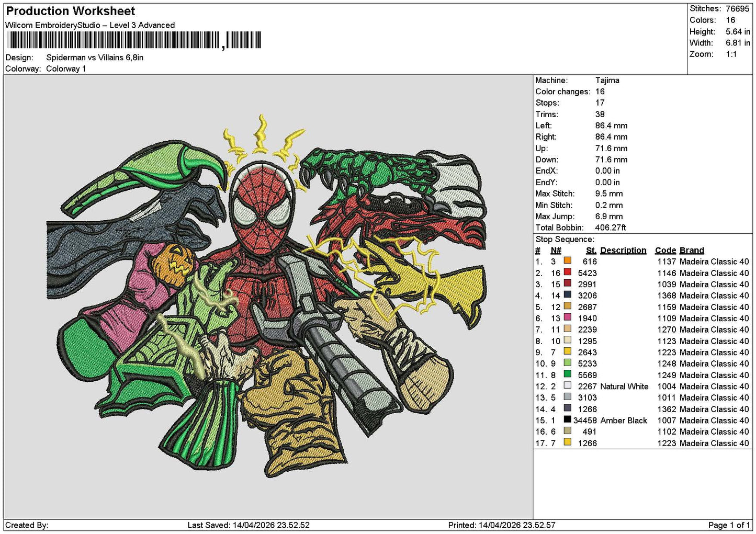The width and height of the screenshot is (756, 534).
Task: Click the orange swatch for code 1137
Action: coord(567,261)
